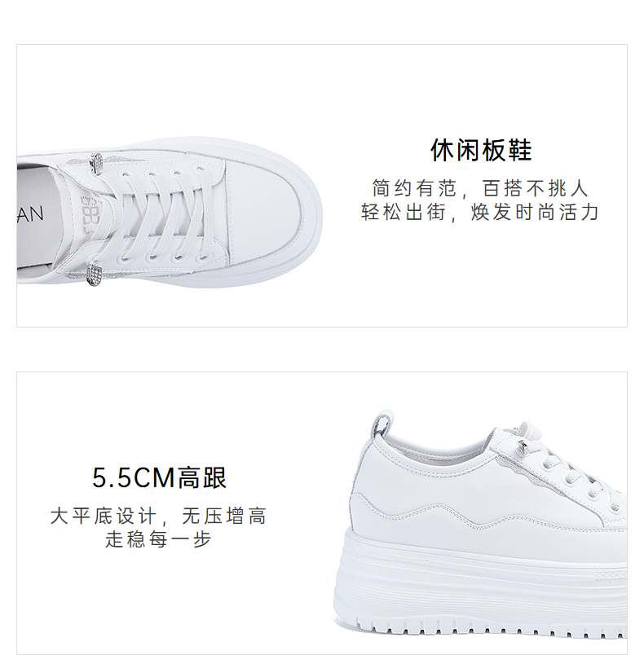Click the top-view sneaker photo
This screenshot has height=655, width=644.
[170, 213]
